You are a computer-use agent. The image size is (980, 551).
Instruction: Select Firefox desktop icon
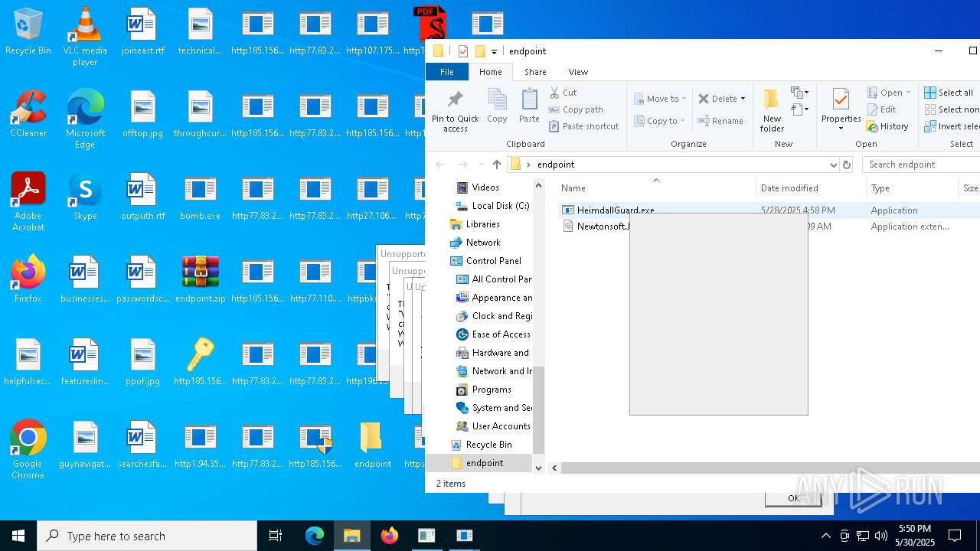28,280
